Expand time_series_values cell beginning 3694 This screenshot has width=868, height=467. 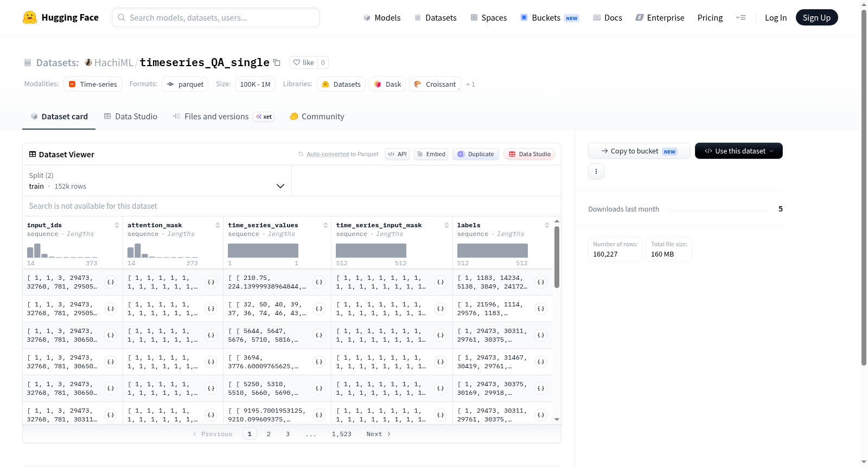click(319, 362)
